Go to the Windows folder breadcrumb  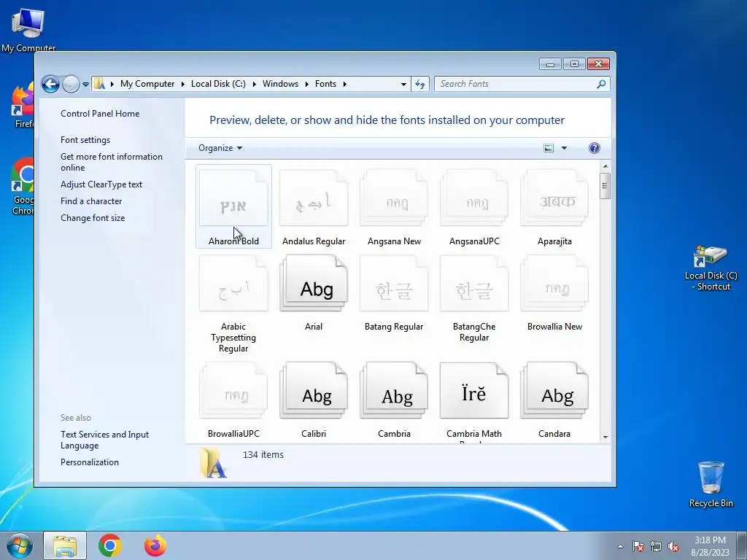tap(280, 84)
